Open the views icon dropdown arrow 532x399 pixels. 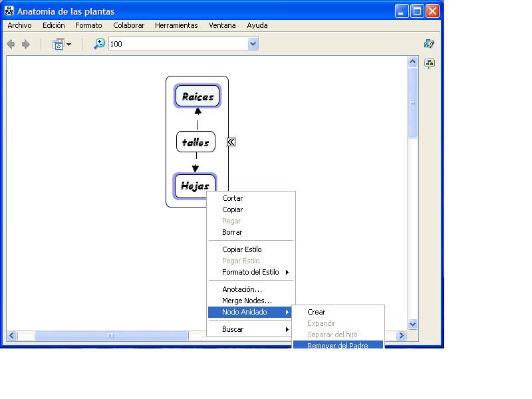click(69, 45)
